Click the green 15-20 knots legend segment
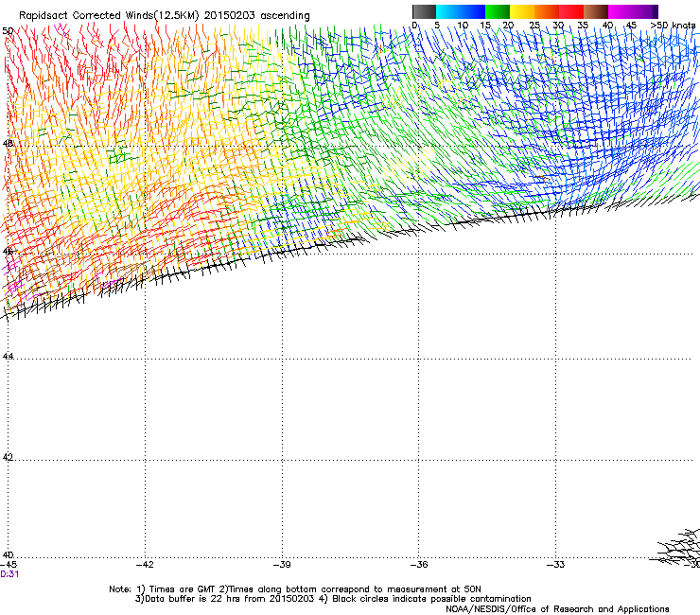700x615 pixels. 498,11
